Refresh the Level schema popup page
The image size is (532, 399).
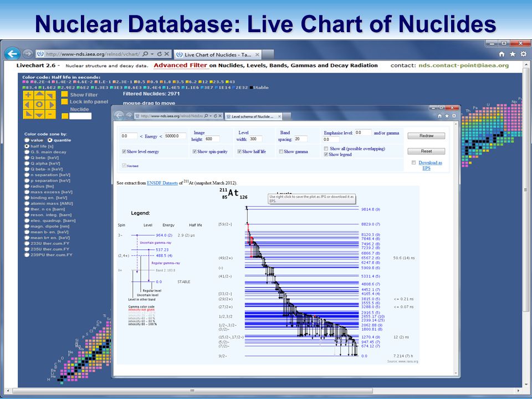[215, 116]
